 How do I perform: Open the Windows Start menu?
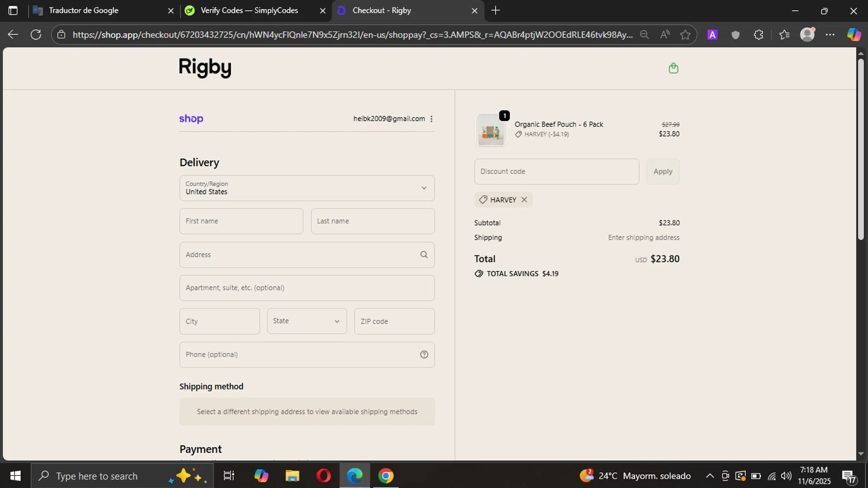coord(16,476)
